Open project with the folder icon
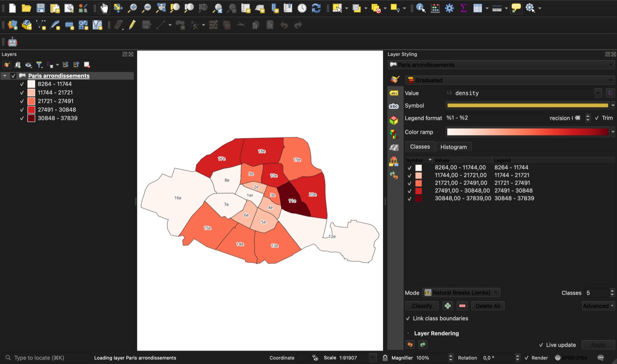The width and height of the screenshot is (617, 364). [26, 8]
